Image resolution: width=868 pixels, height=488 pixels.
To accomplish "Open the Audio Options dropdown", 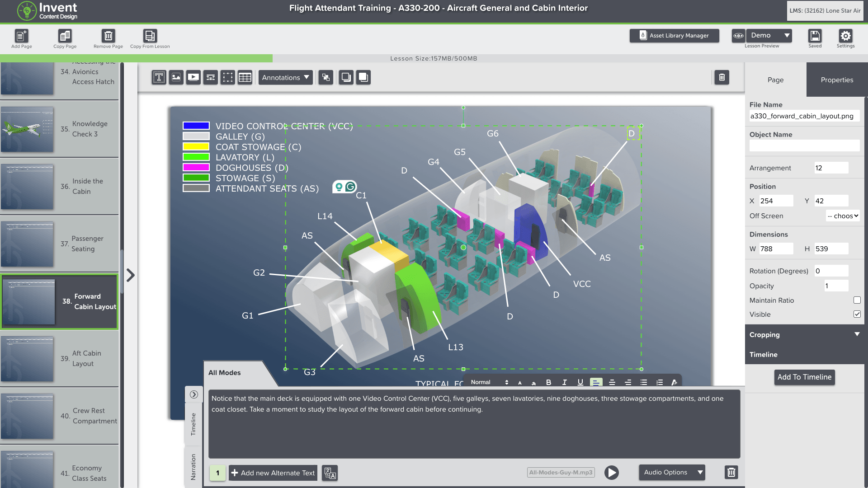I will pyautogui.click(x=672, y=472).
